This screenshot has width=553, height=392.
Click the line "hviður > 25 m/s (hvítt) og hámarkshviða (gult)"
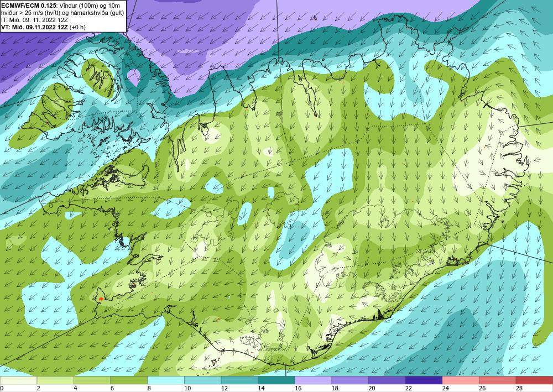[62, 13]
